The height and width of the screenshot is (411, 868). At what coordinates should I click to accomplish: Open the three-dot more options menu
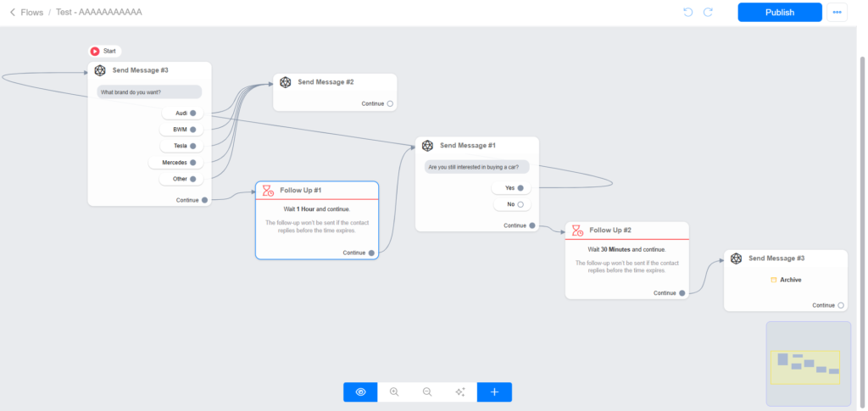click(x=837, y=13)
